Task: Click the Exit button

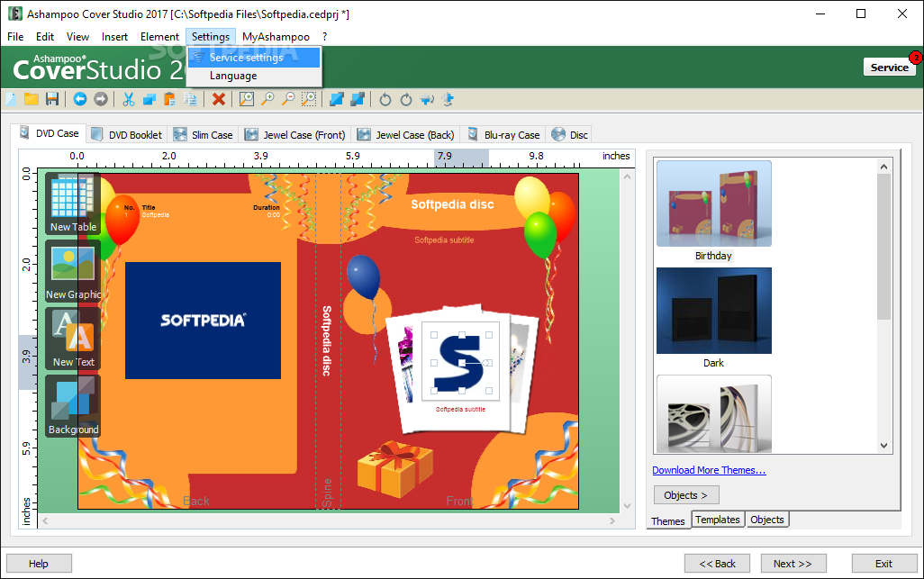Action: coord(884,564)
